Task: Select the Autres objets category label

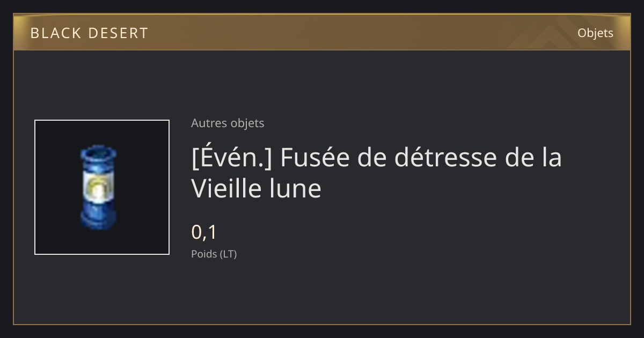Action: click(228, 123)
